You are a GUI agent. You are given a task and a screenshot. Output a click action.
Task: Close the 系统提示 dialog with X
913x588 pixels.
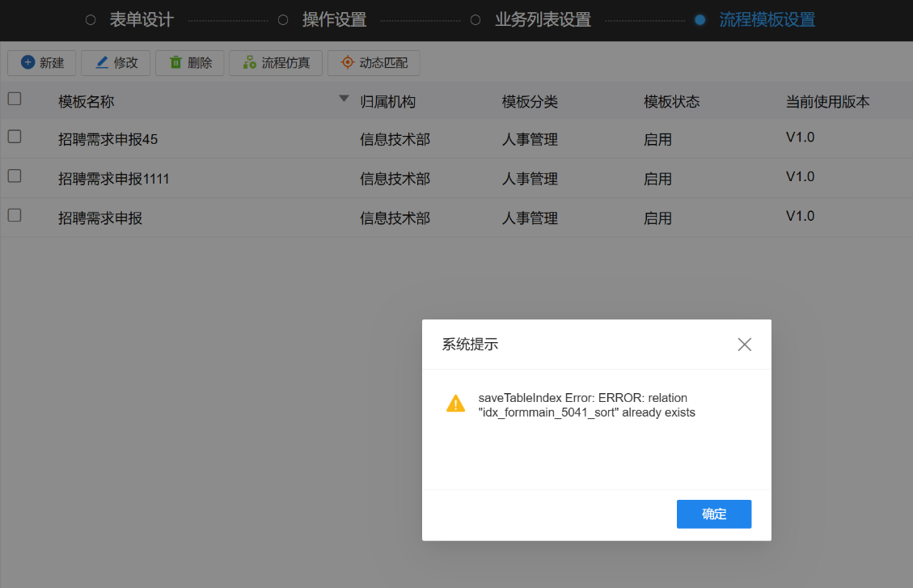[x=744, y=345]
